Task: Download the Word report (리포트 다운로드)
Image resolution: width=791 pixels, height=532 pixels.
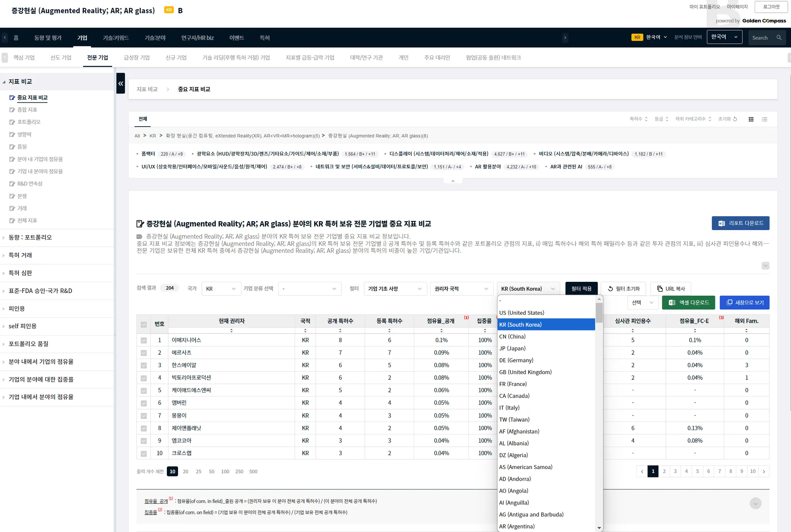Action: 740,223
